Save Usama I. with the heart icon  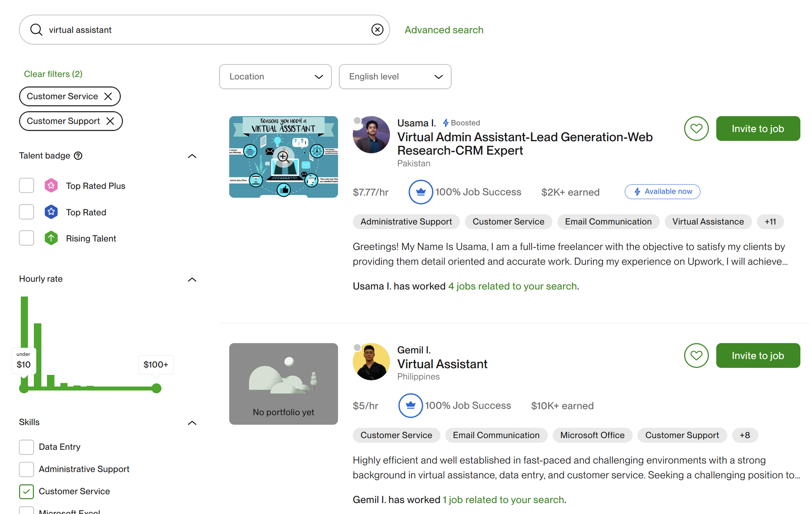tap(696, 128)
